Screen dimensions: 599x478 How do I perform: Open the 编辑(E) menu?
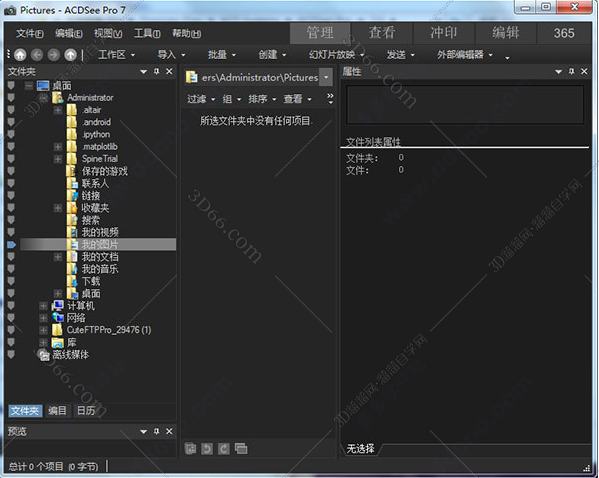click(69, 34)
